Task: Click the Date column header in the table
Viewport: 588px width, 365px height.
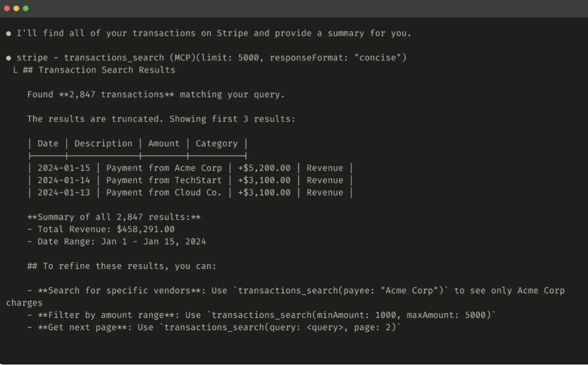Action: point(48,144)
